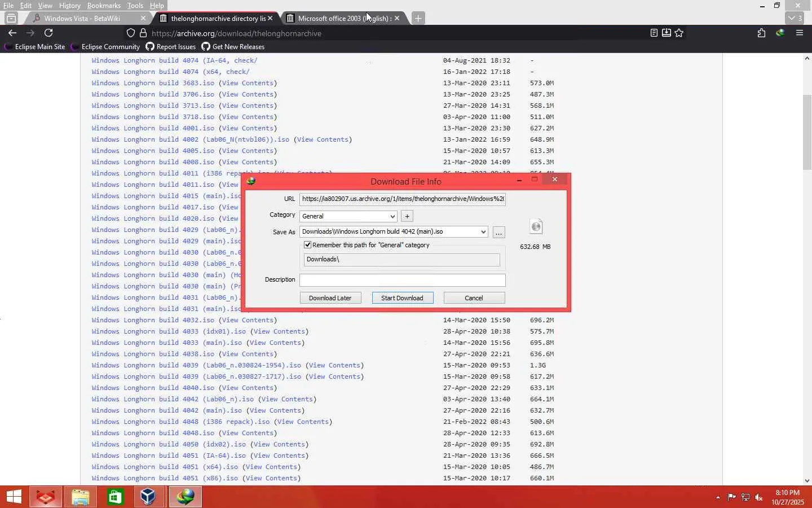Open VirtualBox from the taskbar
Viewport: 812px width, 508px height.
coord(148,497)
